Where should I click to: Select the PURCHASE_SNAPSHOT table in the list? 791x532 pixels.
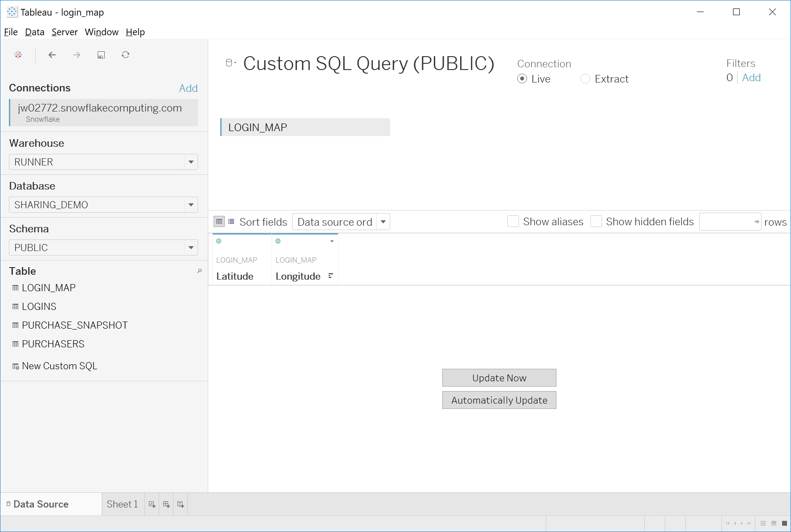(75, 326)
